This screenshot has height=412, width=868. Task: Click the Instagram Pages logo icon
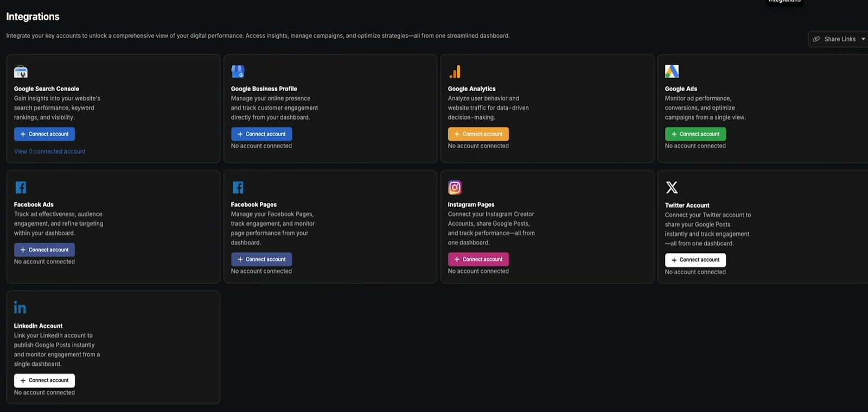coord(455,187)
